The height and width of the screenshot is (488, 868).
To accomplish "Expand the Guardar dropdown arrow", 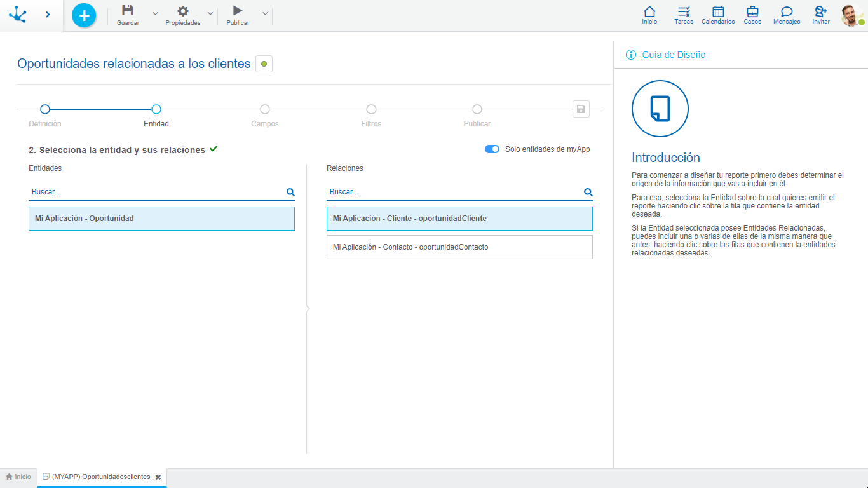I will [x=155, y=13].
